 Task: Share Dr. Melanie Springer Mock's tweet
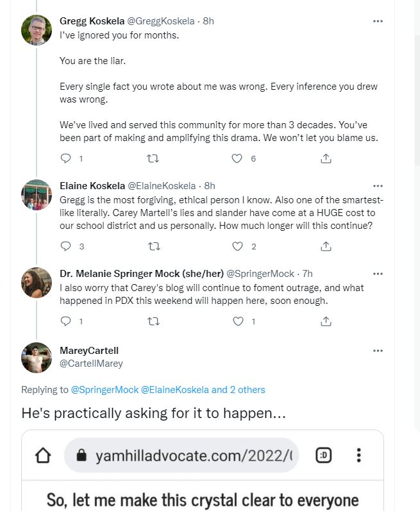tap(326, 321)
